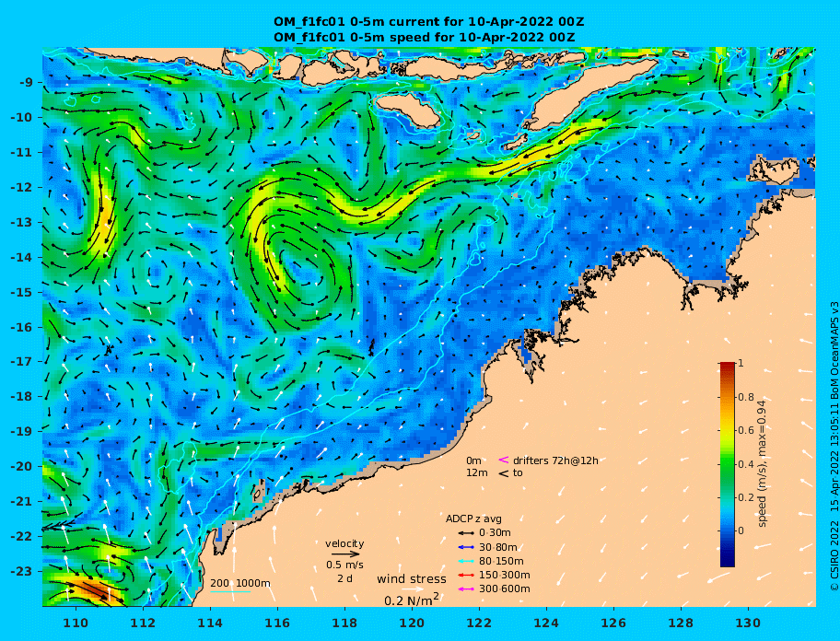Click the '0.2 N/m2' wind stress value
The height and width of the screenshot is (641, 840).
coord(412,600)
